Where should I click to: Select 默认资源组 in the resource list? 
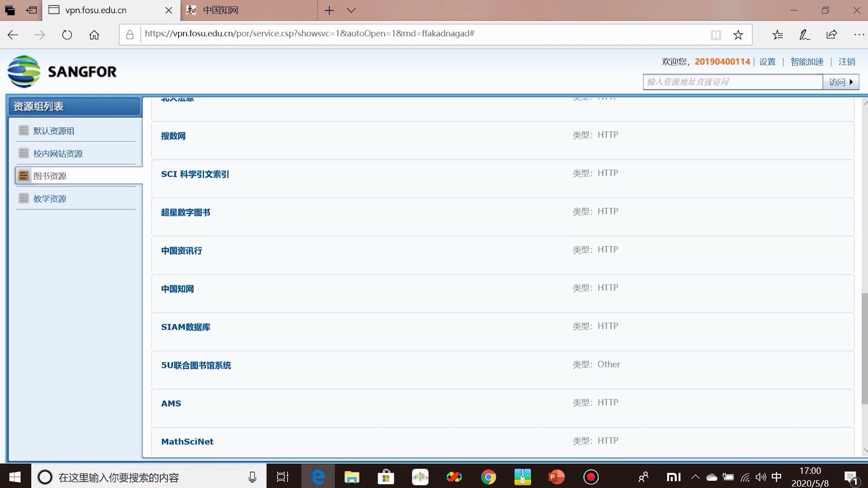tap(54, 131)
